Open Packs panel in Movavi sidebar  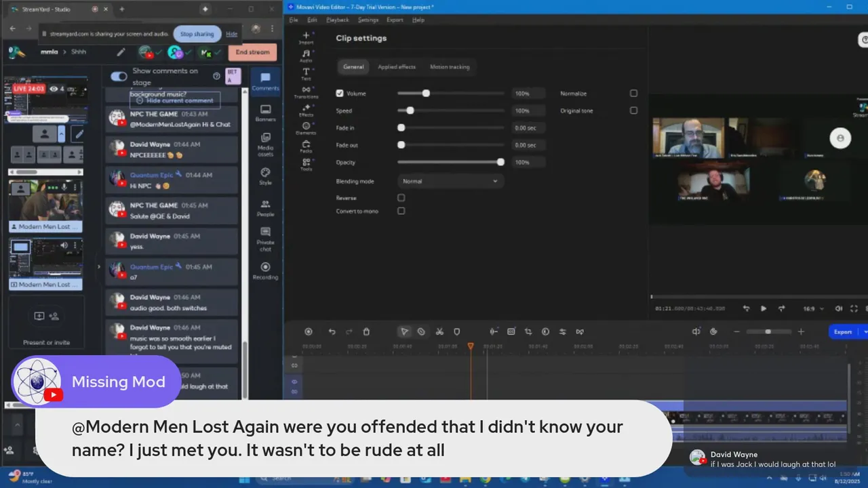[306, 146]
